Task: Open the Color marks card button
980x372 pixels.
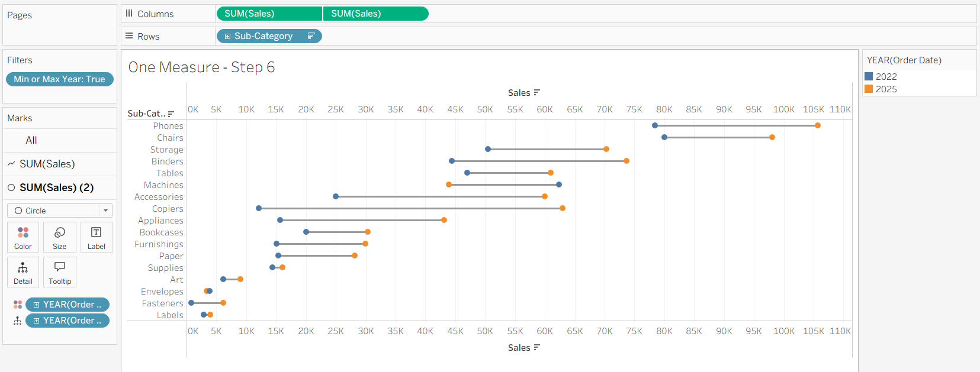Action: (x=23, y=237)
